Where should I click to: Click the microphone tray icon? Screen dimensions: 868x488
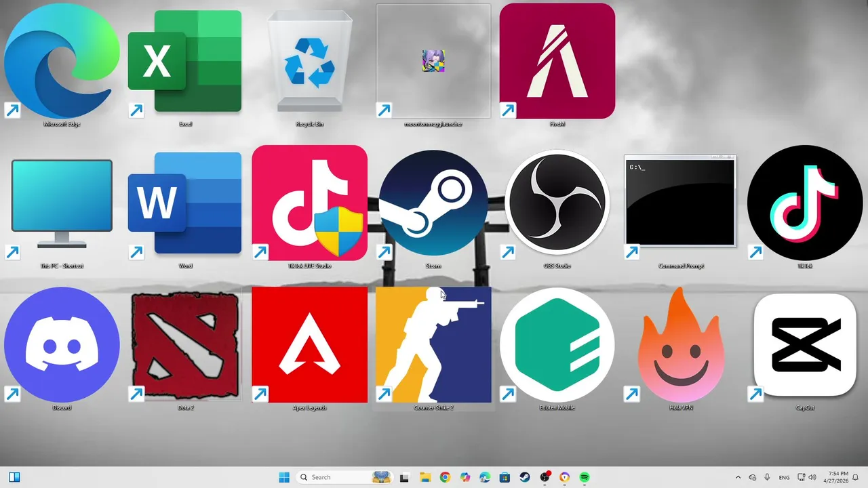[x=767, y=477]
